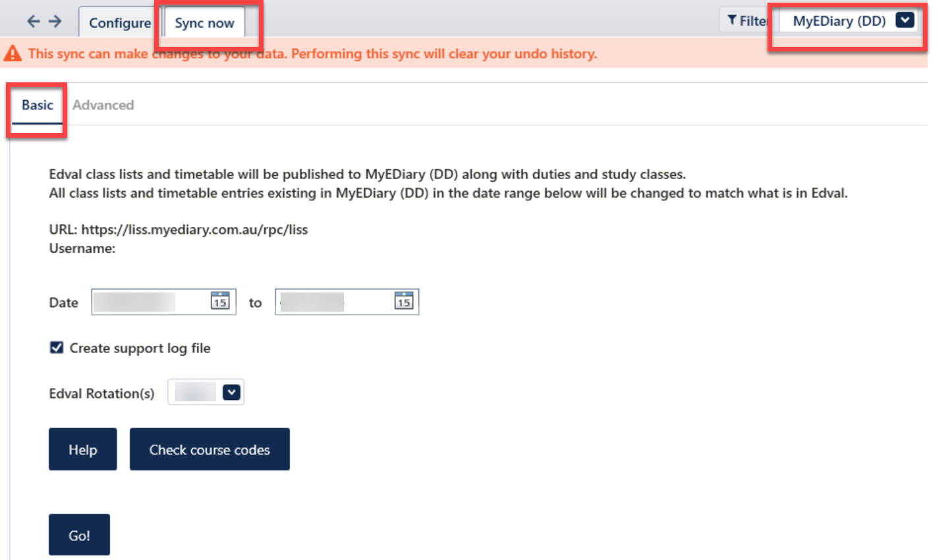The image size is (952, 560).
Task: Click the 'Edval class lists and timetable' description line
Action: point(368,174)
